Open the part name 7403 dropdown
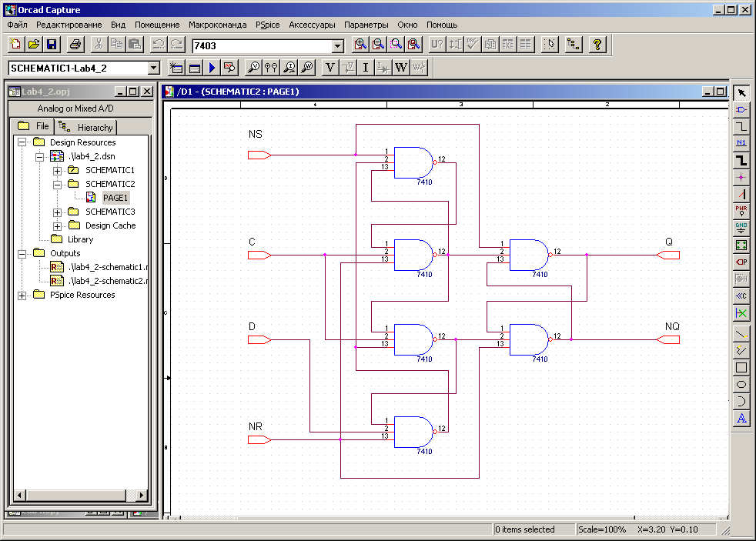The image size is (756, 541). pos(338,46)
